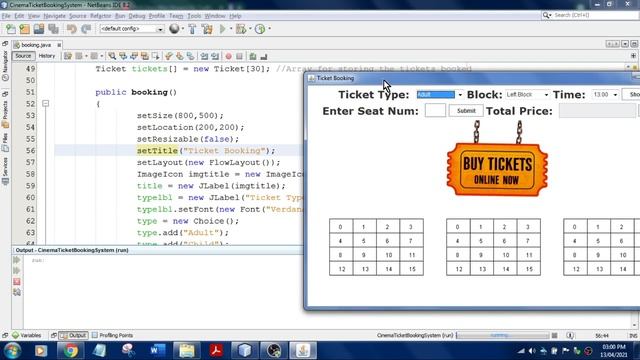Close the booking.java tab
Viewport: 640px width, 360px height.
pos(59,45)
